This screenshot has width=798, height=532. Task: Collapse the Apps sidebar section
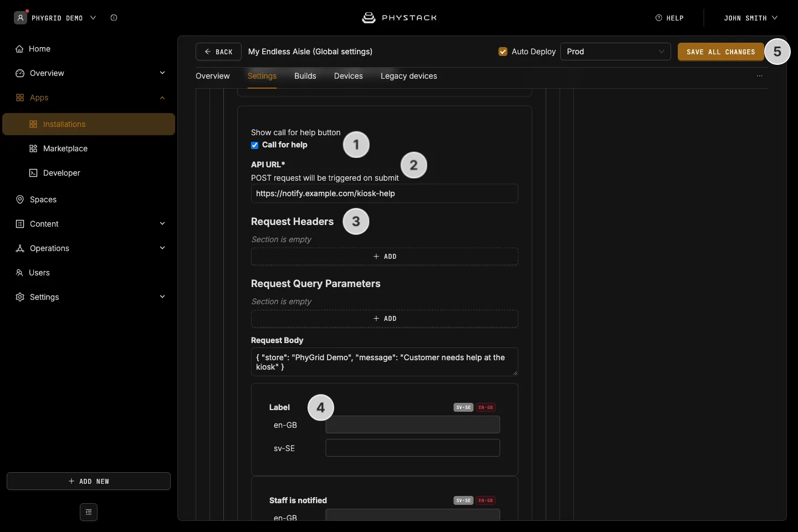[x=162, y=98]
